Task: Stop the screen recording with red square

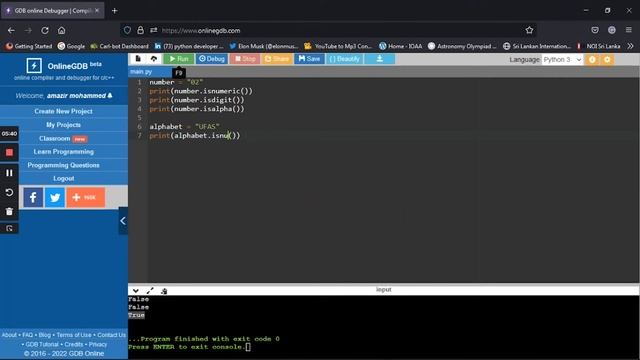Action: (x=9, y=153)
